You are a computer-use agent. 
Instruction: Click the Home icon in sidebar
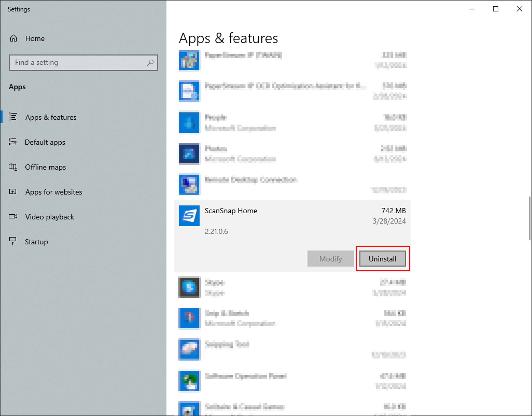coord(13,38)
